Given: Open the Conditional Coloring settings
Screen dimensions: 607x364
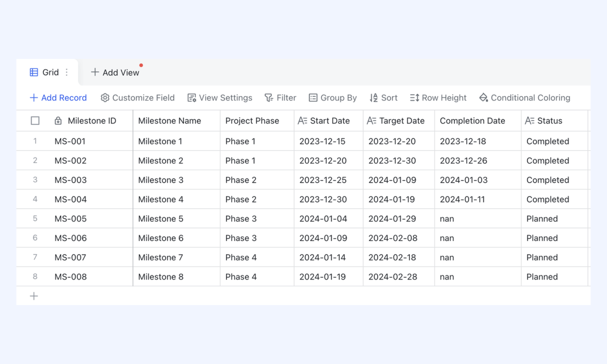Looking at the screenshot, I should click(525, 98).
